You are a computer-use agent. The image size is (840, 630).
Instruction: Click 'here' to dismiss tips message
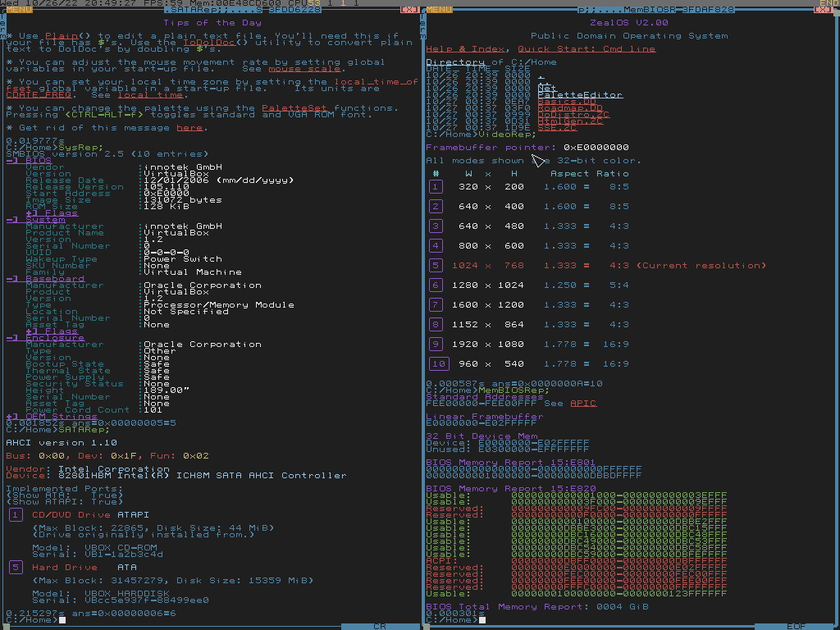coord(189,127)
